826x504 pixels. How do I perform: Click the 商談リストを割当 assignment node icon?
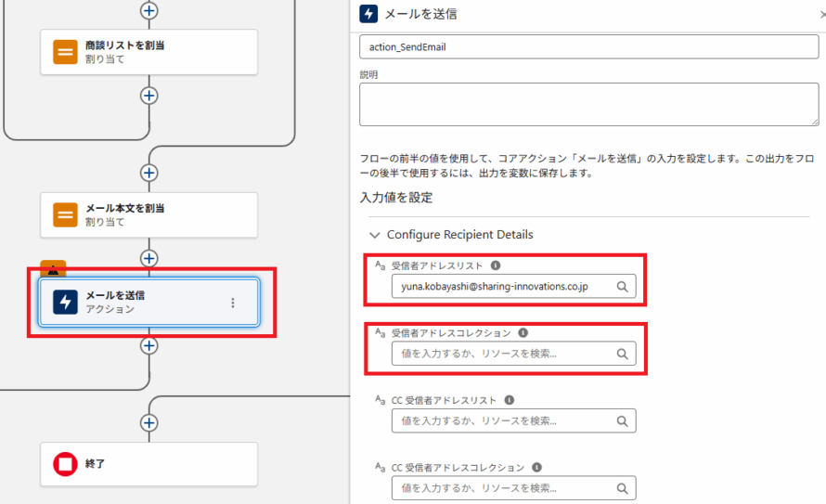click(x=65, y=52)
